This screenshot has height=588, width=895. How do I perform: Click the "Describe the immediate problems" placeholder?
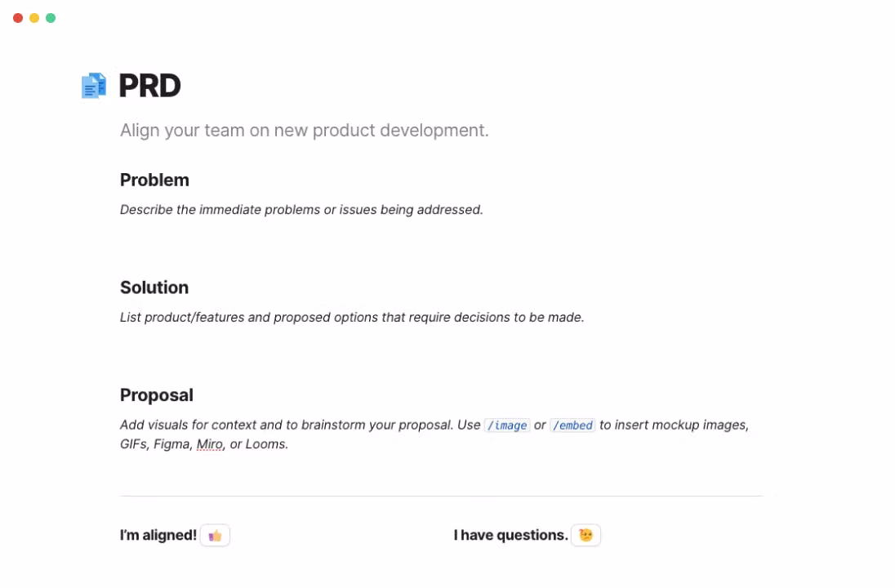click(x=301, y=210)
